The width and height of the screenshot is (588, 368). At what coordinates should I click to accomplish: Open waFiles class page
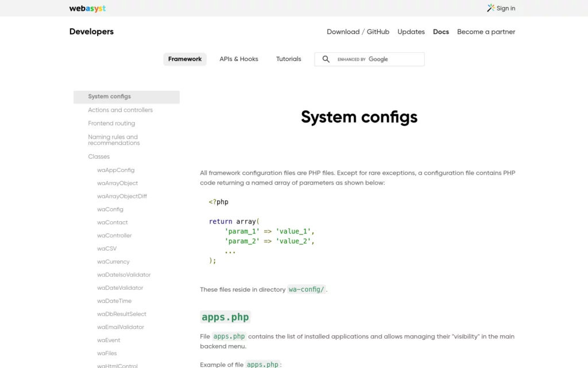pyautogui.click(x=107, y=354)
